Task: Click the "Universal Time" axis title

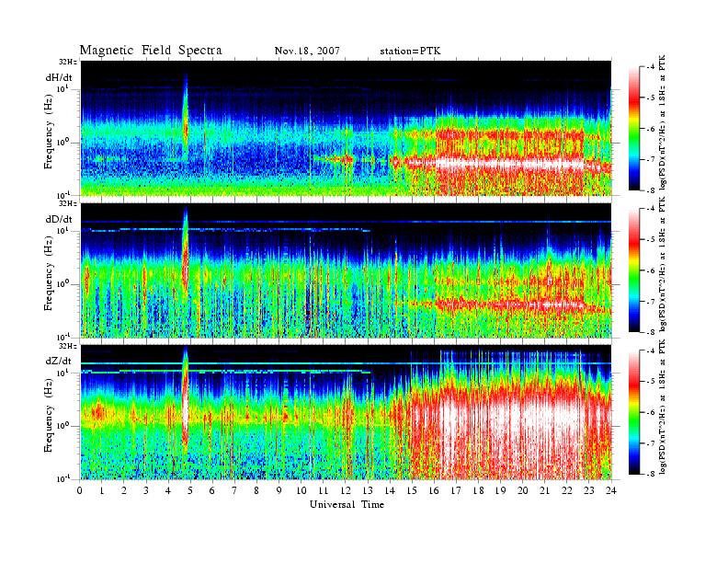Action: 347,504
